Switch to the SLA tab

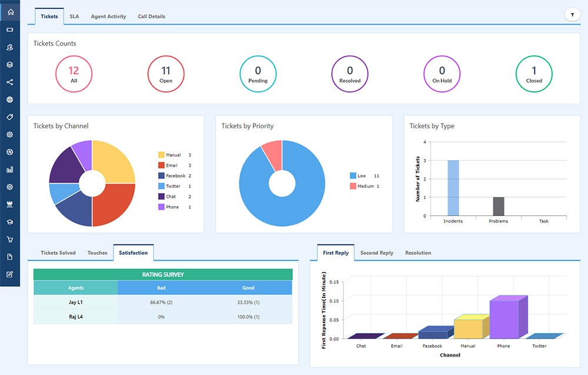point(74,16)
